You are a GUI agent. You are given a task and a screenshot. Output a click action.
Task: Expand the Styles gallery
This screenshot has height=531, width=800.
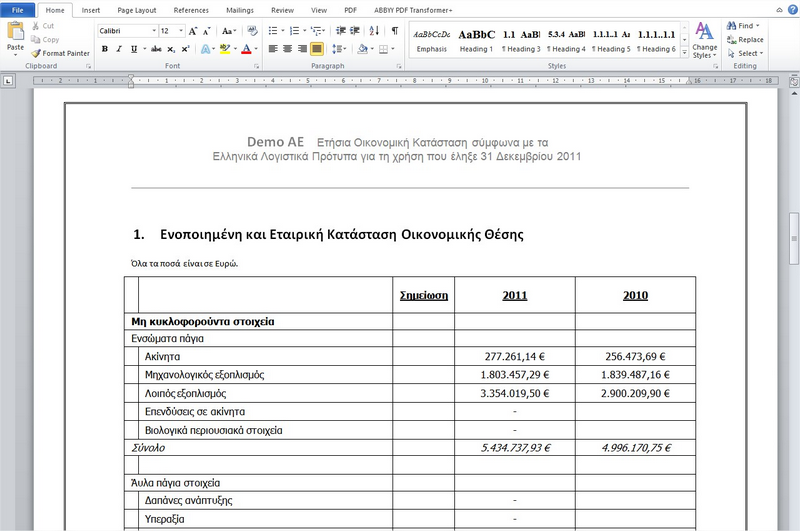[x=685, y=53]
